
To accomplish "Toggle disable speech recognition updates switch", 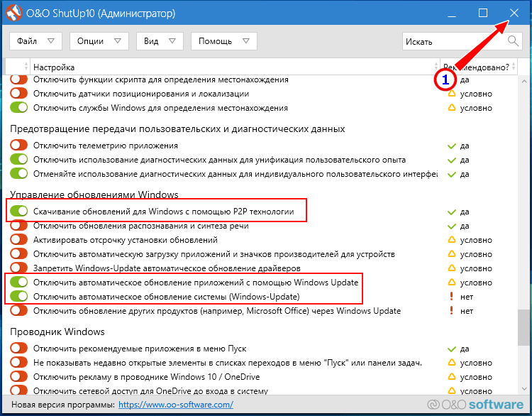I will [18, 226].
